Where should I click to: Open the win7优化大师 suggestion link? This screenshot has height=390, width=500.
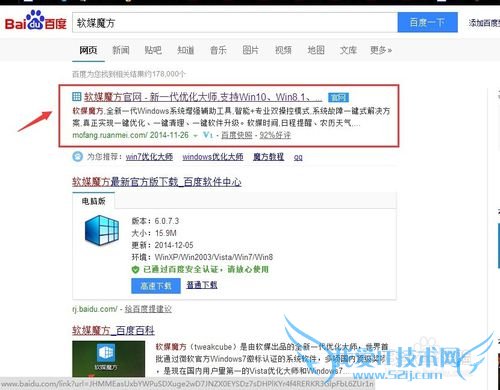pyautogui.click(x=149, y=157)
